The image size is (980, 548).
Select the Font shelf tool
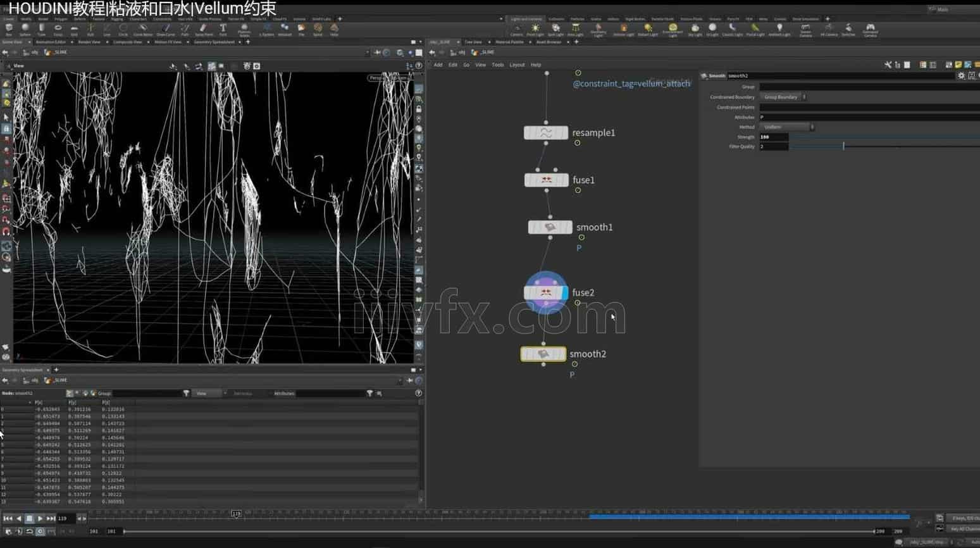[x=223, y=29]
